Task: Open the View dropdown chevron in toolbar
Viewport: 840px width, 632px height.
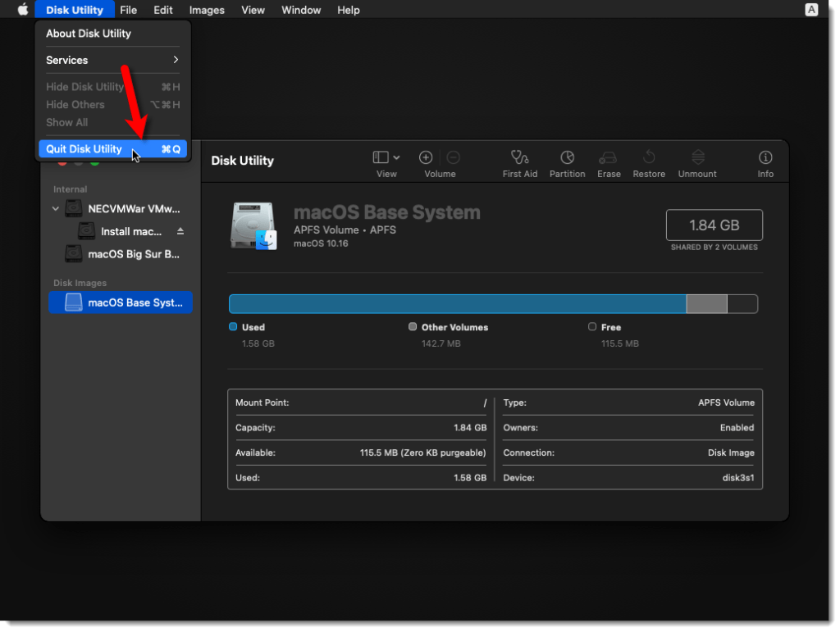Action: pyautogui.click(x=396, y=157)
